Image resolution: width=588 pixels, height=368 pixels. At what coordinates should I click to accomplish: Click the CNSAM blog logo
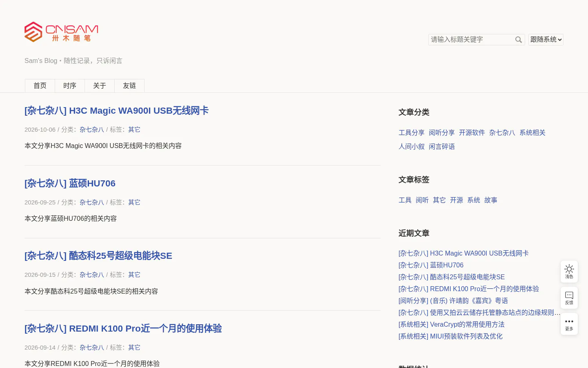(x=61, y=32)
